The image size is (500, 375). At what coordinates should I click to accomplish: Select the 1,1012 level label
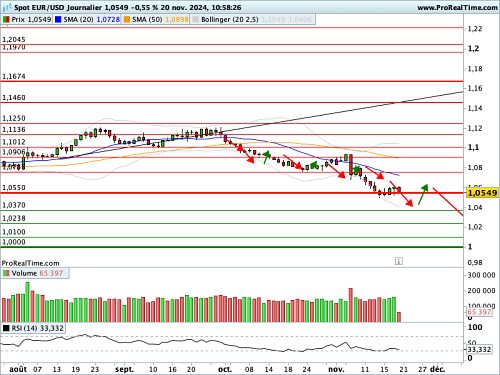point(14,142)
